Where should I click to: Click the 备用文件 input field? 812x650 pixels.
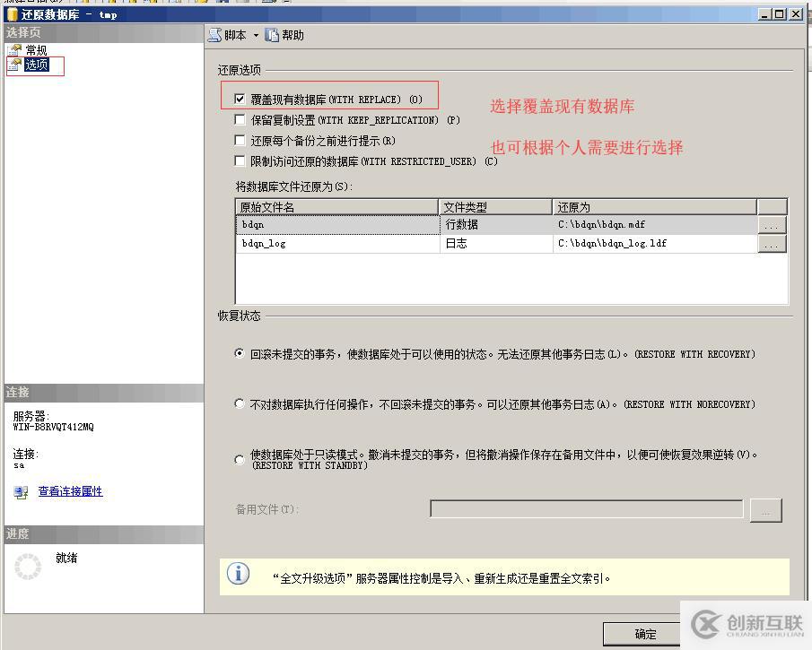point(585,509)
